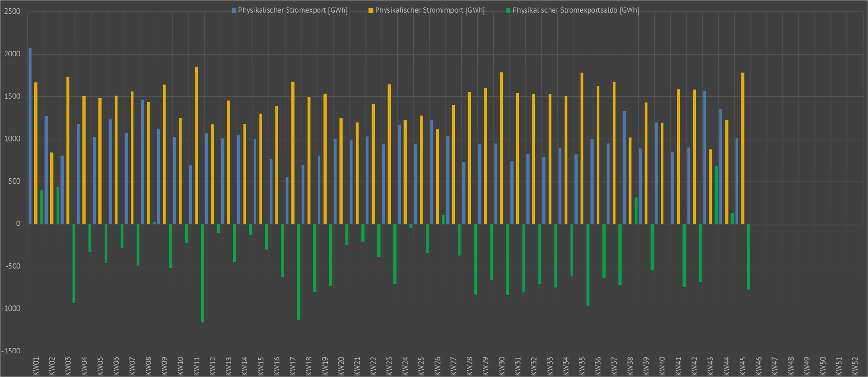Click the blue export bar at KW43
Image resolution: width=868 pixels, height=377 pixels.
[704, 157]
